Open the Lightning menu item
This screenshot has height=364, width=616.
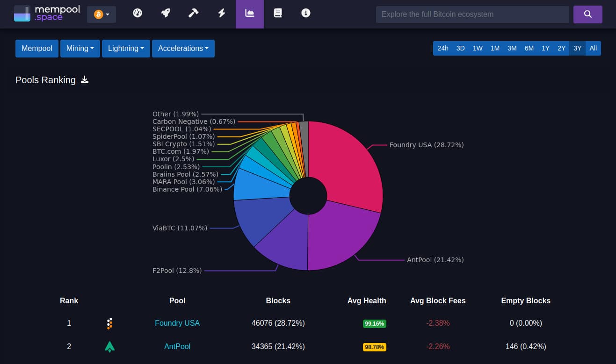[x=125, y=48]
